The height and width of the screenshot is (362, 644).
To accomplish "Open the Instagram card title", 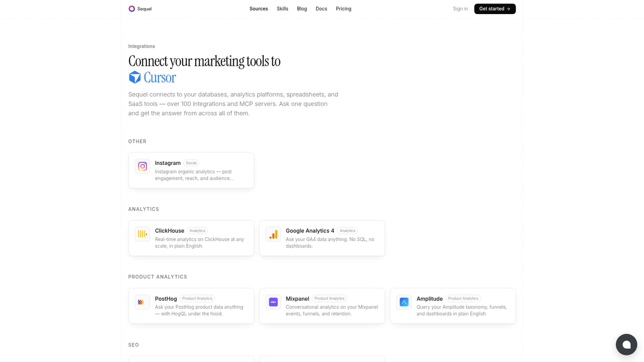I will pos(168,163).
